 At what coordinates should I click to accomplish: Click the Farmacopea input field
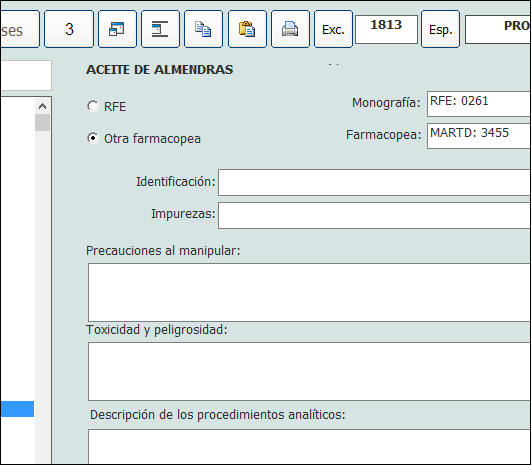(x=479, y=136)
